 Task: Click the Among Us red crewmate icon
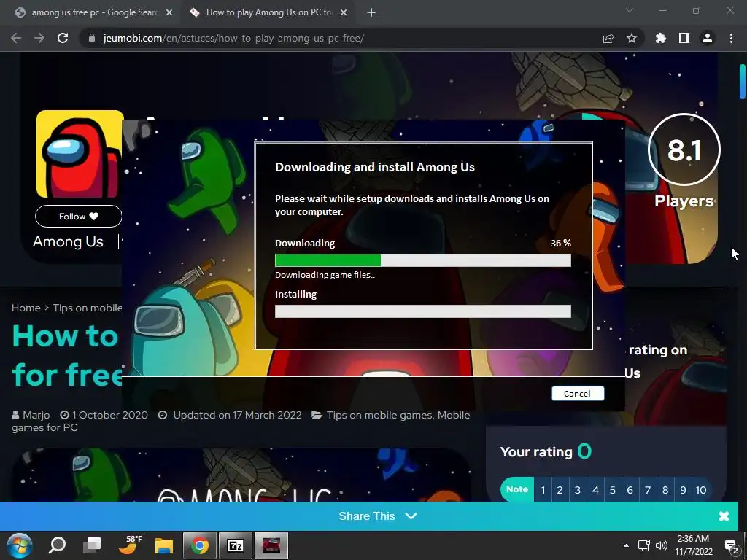pyautogui.click(x=80, y=154)
